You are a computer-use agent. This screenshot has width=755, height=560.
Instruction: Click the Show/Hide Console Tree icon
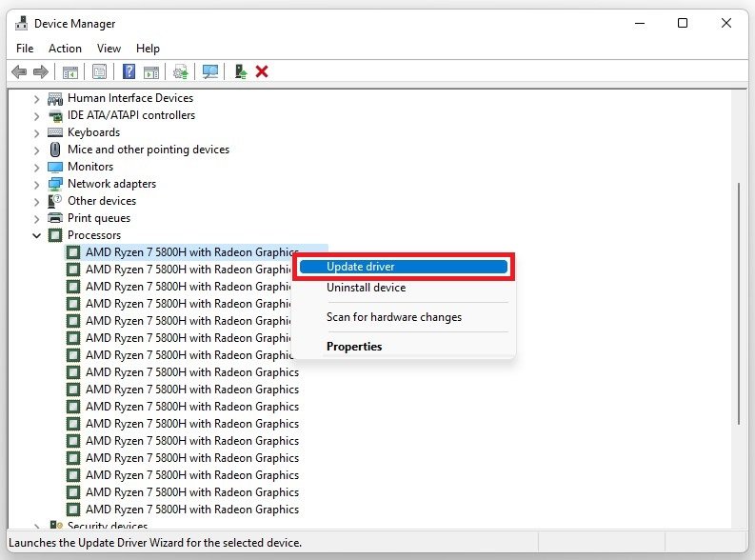pos(70,71)
